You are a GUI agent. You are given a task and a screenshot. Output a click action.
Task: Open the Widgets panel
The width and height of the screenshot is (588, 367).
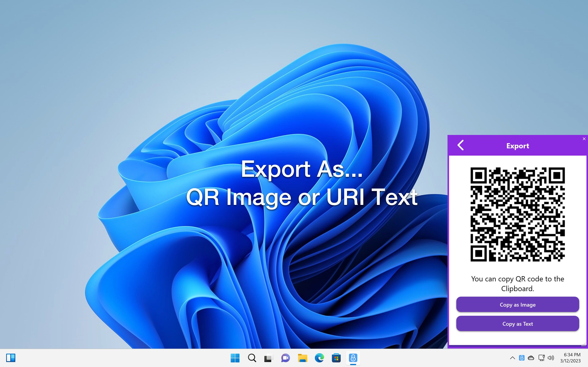(x=11, y=358)
